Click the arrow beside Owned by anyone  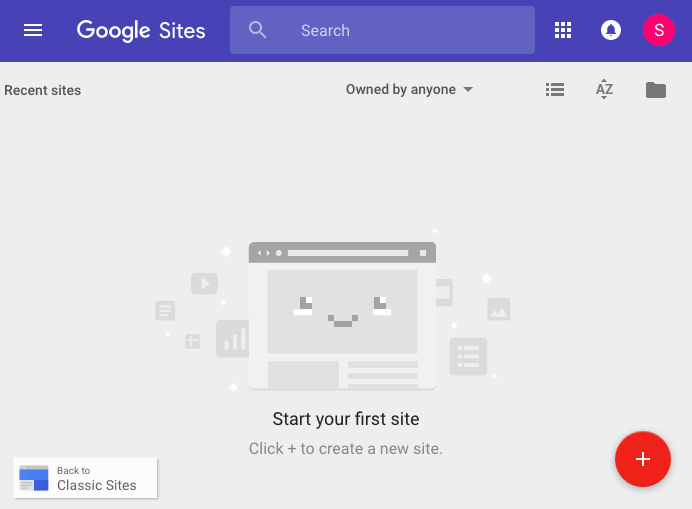tap(468, 90)
